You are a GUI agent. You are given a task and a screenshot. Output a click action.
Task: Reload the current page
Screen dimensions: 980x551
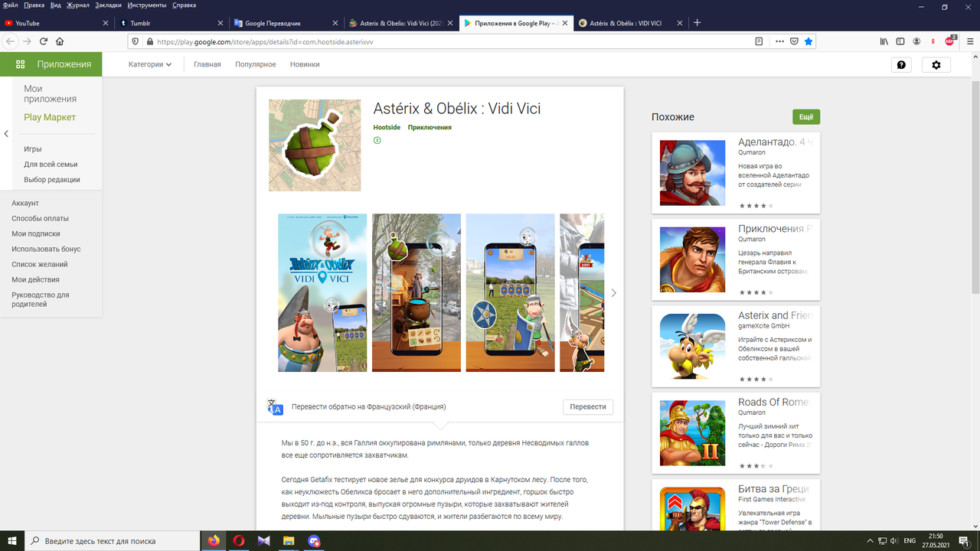point(44,41)
